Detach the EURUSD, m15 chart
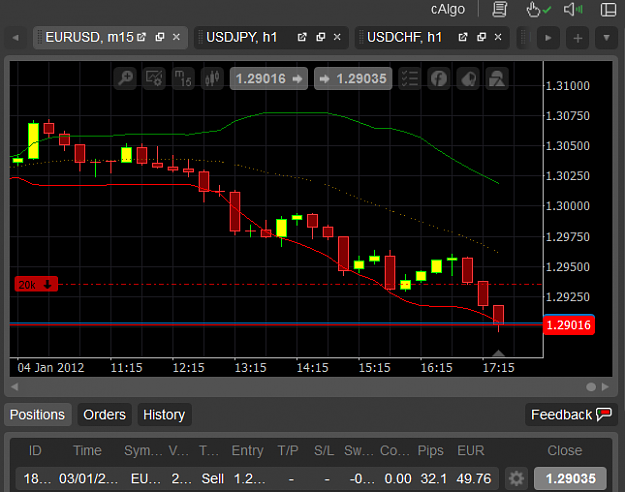Image resolution: width=625 pixels, height=492 pixels. [x=141, y=37]
